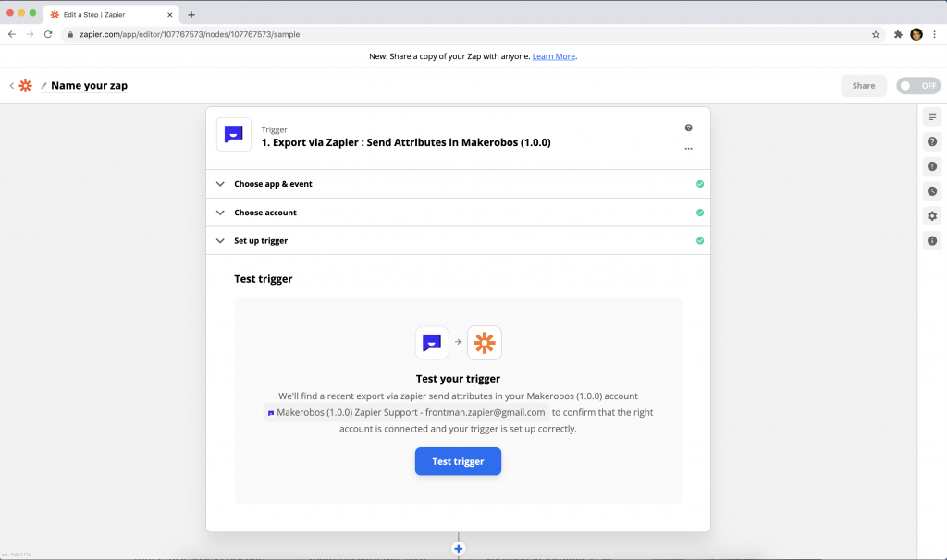The height and width of the screenshot is (560, 947).
Task: Click the Test your trigger heading text
Action: tap(458, 379)
